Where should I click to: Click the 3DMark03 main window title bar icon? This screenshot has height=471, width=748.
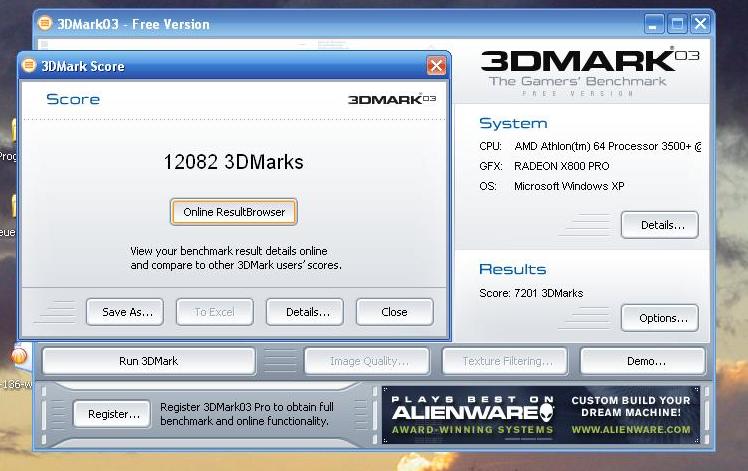45,23
